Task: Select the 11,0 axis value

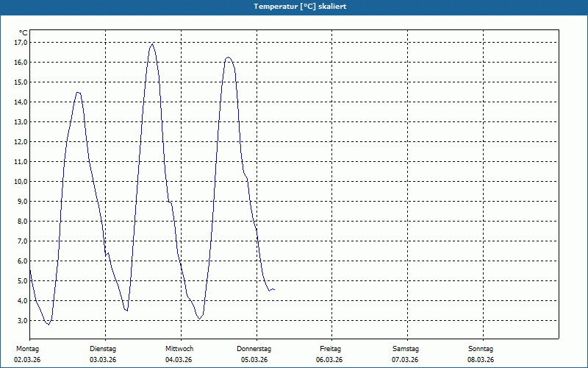Action: 21,162
